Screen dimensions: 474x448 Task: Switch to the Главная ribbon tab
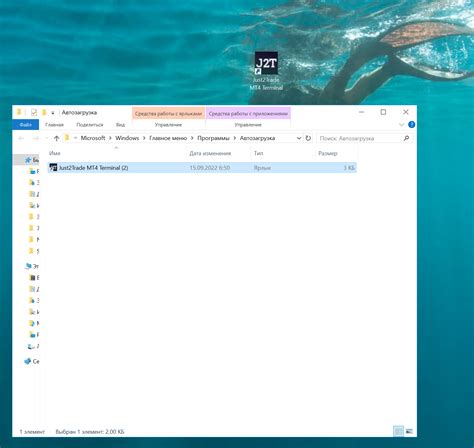54,124
